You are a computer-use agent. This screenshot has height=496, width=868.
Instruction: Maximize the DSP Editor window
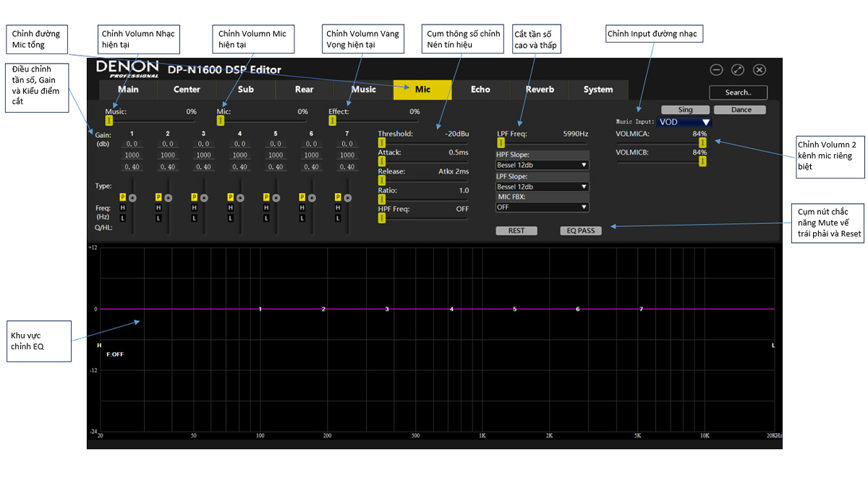(x=738, y=70)
